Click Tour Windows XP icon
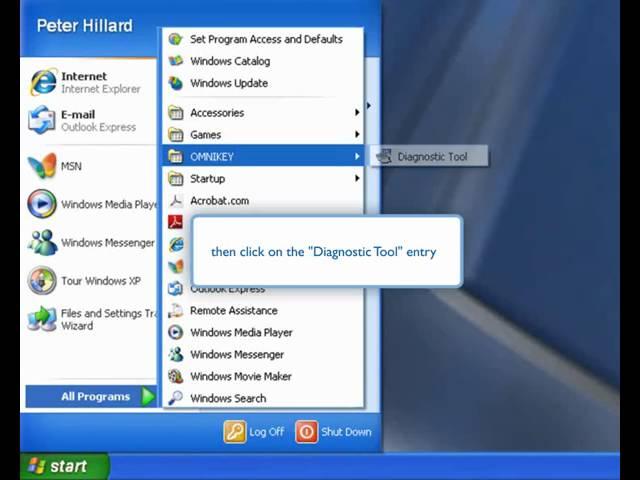Viewport: 640px width, 480px height. [42, 281]
